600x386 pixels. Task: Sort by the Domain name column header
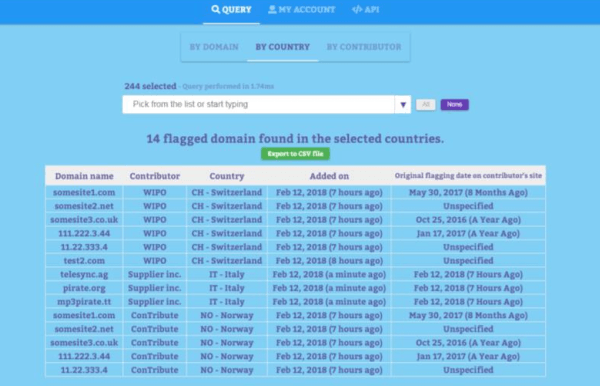[x=84, y=176]
